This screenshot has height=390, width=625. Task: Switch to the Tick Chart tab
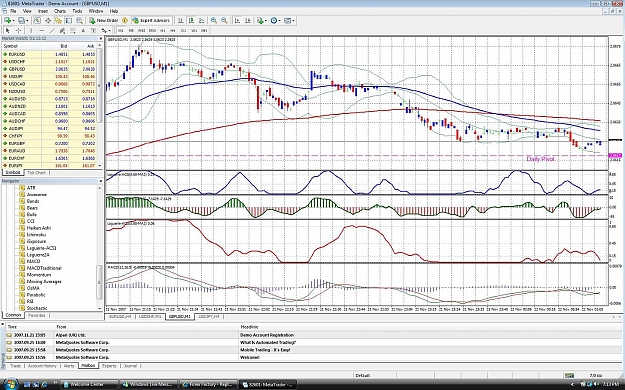[x=36, y=173]
